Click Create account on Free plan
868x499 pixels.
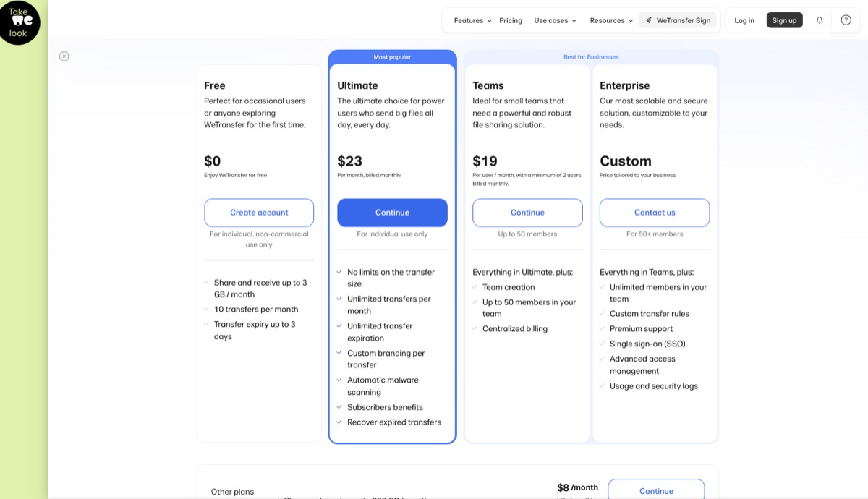point(259,213)
